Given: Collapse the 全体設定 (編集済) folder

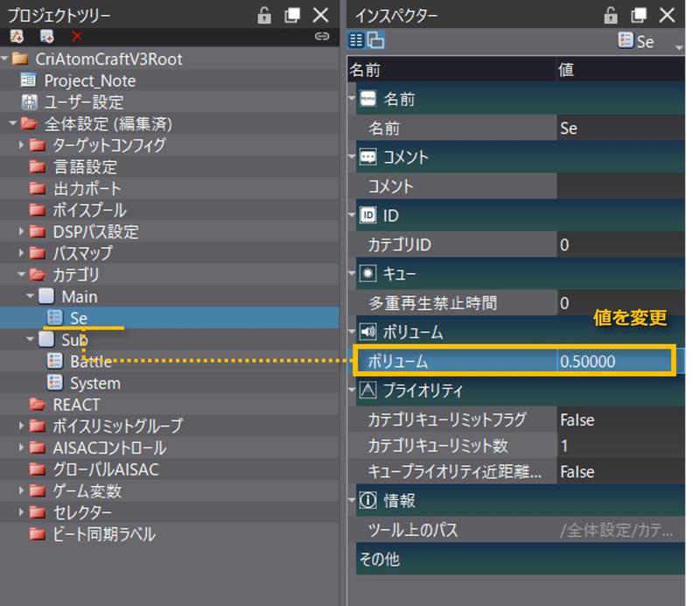Looking at the screenshot, I should 13,123.
